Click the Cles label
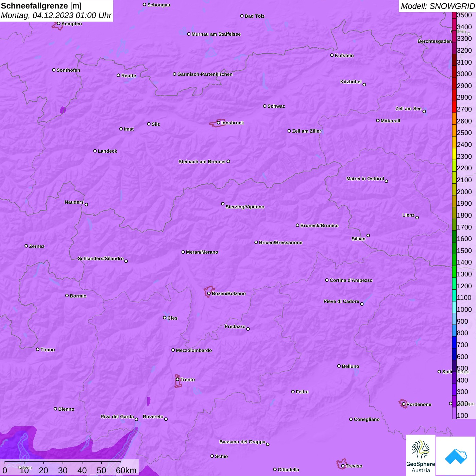The width and height of the screenshot is (476, 476). click(x=172, y=318)
